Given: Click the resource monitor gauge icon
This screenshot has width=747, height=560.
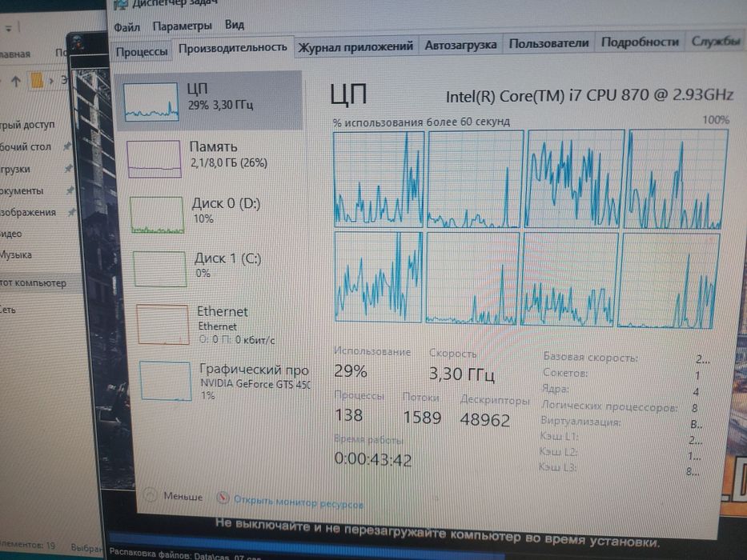Looking at the screenshot, I should coord(223,498).
